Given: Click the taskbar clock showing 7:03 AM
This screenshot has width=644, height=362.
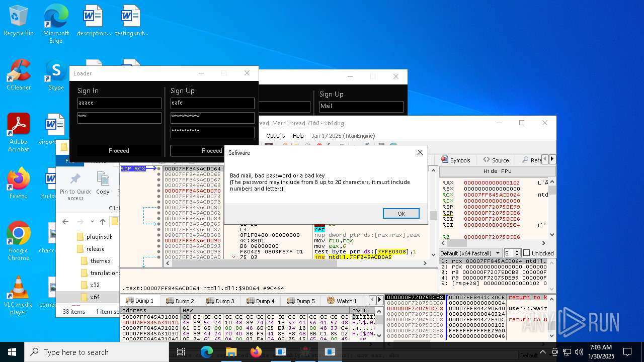Looking at the screenshot, I should 601,352.
